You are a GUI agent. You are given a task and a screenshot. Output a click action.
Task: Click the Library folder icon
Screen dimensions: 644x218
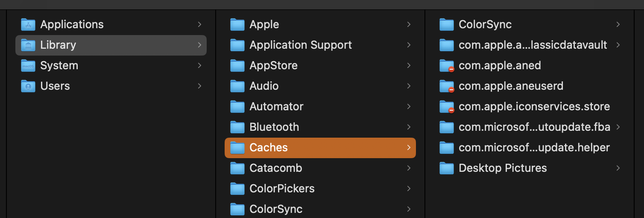click(x=28, y=45)
